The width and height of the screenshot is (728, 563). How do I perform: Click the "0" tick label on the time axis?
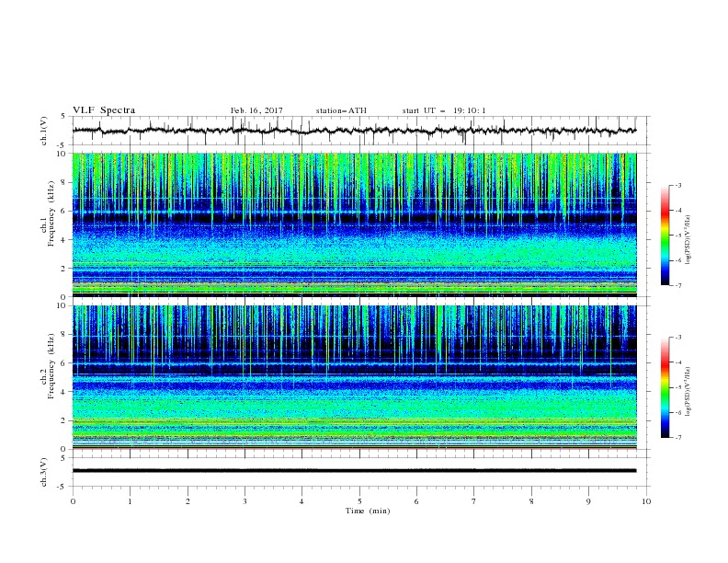[x=73, y=501]
